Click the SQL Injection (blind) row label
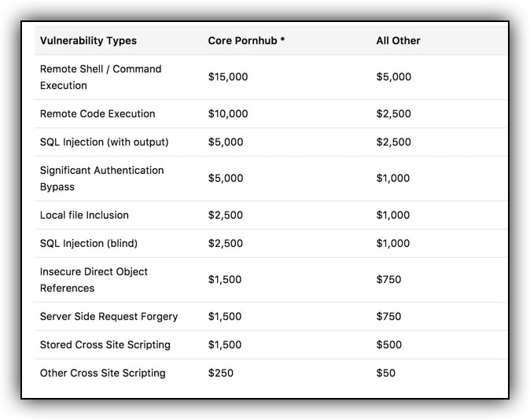 click(89, 244)
